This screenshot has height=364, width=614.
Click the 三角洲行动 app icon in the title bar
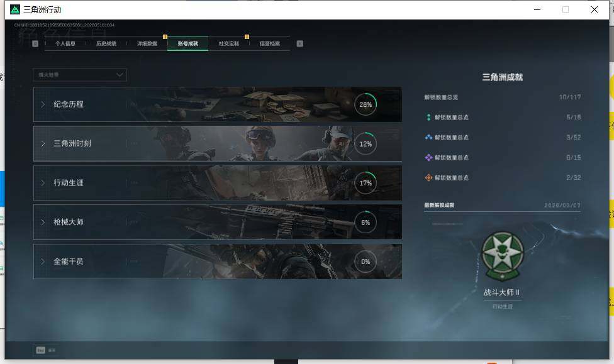pos(15,9)
